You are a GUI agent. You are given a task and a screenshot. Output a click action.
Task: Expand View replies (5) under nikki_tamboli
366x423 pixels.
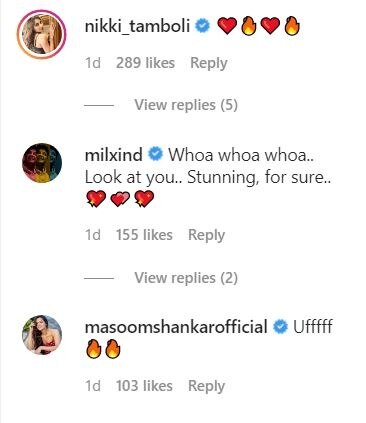coord(186,105)
